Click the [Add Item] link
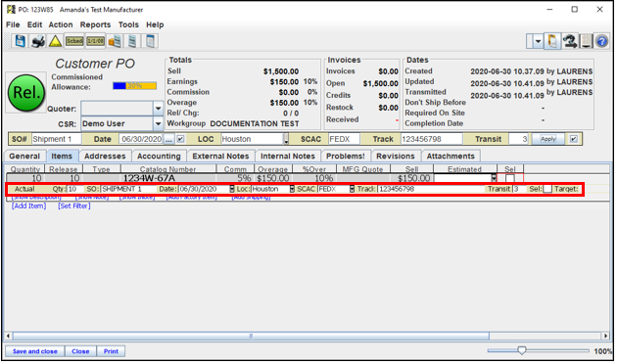This screenshot has width=617, height=364. pos(28,206)
